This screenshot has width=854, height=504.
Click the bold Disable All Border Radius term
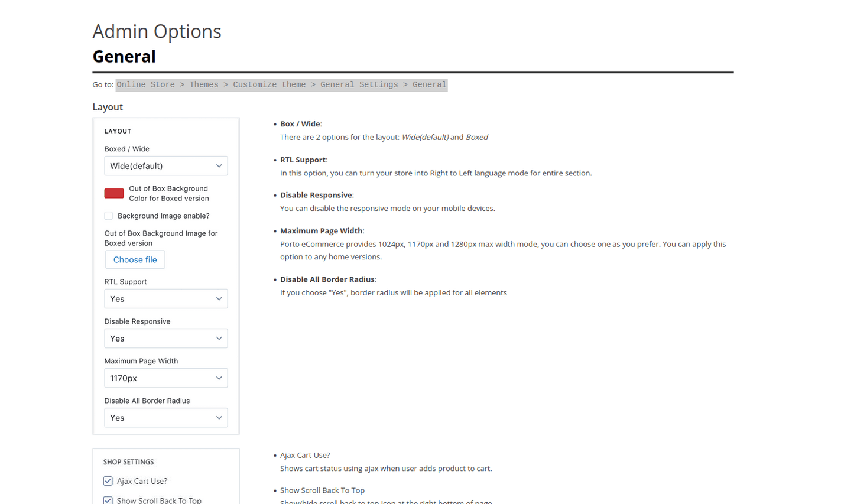(327, 279)
